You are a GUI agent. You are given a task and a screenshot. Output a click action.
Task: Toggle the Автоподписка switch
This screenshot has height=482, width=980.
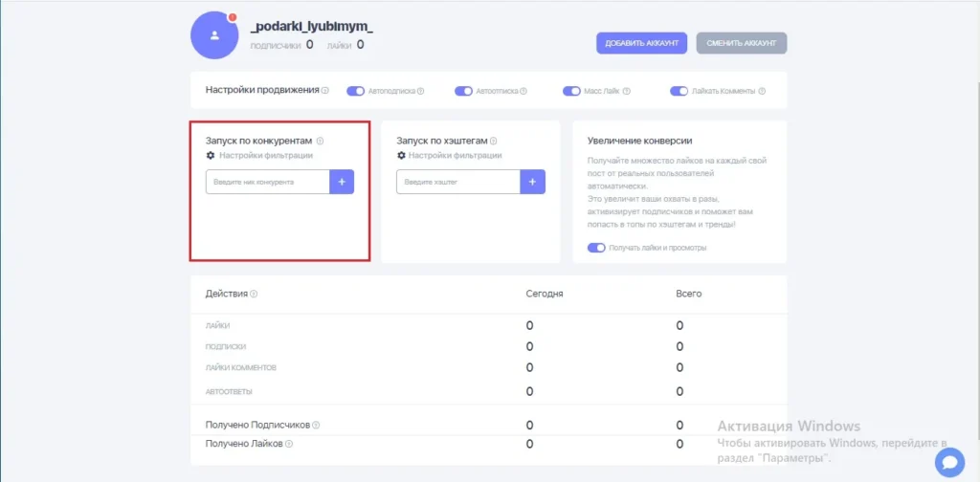tap(356, 91)
